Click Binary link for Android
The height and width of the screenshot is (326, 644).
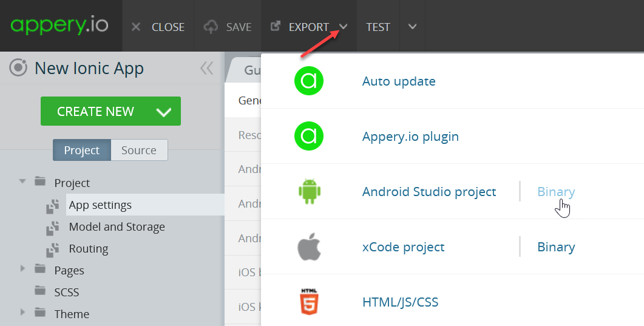[x=556, y=191]
